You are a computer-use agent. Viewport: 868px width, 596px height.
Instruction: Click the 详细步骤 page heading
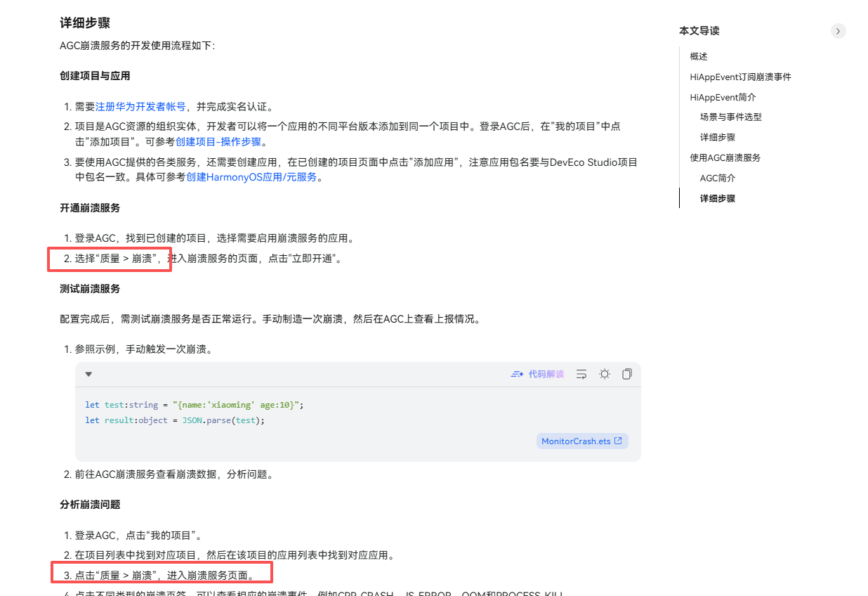tap(85, 22)
